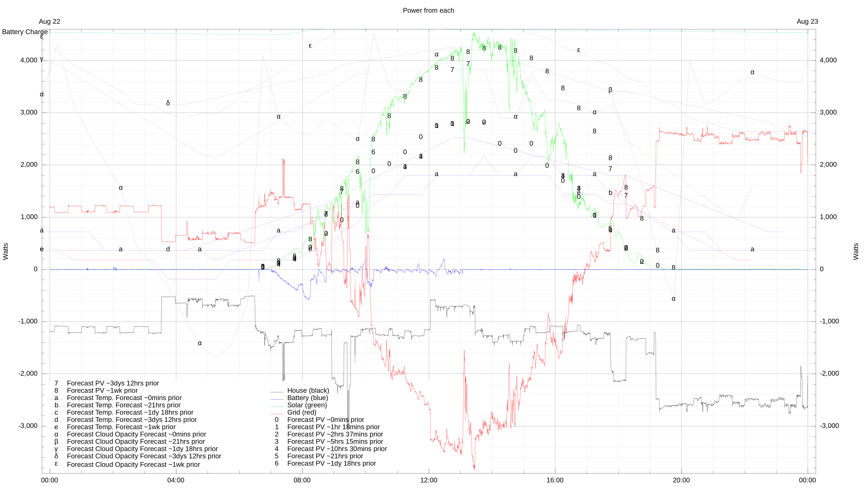Click the δ cloud opacity marker near 04:00

[168, 103]
